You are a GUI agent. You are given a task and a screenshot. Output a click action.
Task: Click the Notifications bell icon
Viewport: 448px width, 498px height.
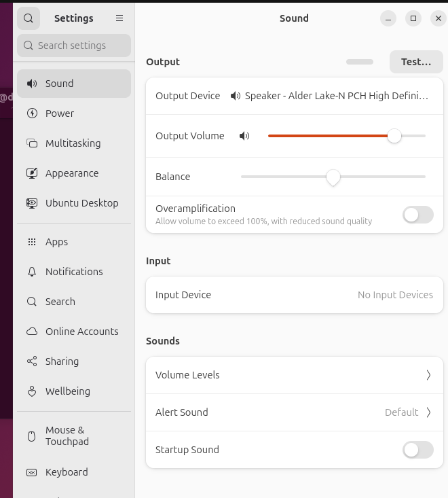point(32,272)
